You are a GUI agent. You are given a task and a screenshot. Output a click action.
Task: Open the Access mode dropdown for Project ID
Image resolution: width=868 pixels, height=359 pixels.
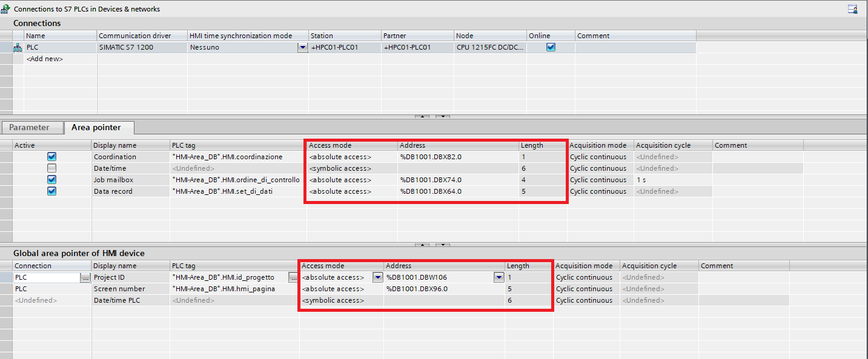point(378,277)
